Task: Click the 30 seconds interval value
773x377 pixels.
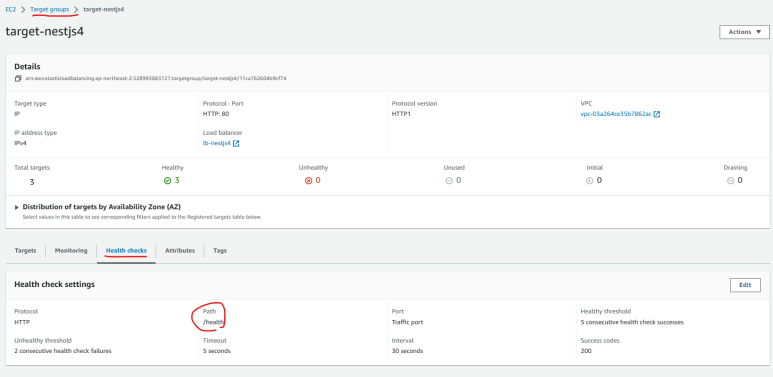Action: click(x=407, y=351)
